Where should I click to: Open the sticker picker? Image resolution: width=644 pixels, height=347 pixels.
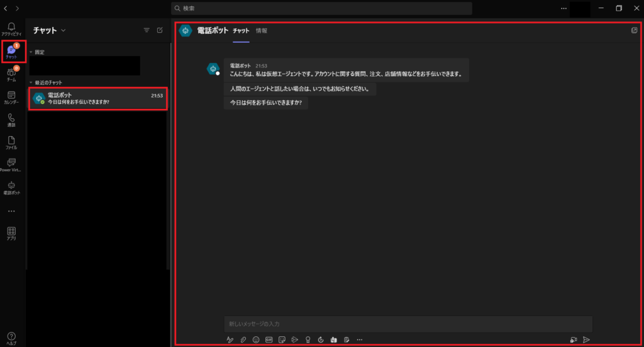[x=282, y=339]
